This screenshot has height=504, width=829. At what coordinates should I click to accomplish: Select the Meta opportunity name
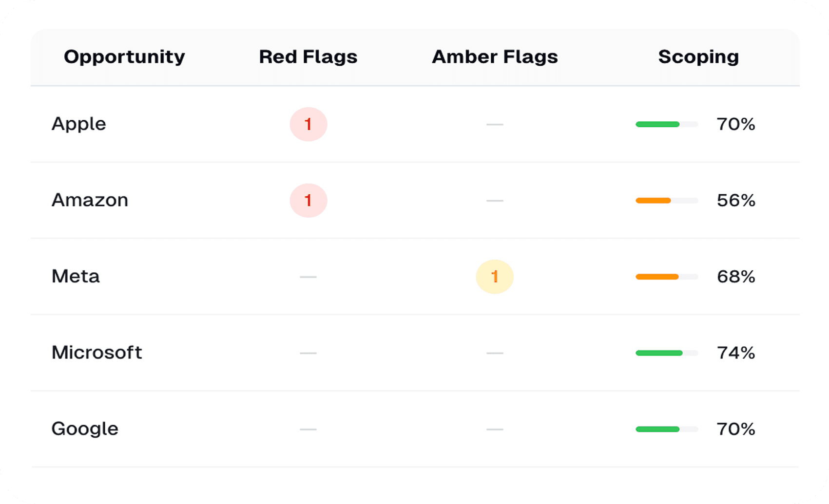[x=76, y=277]
